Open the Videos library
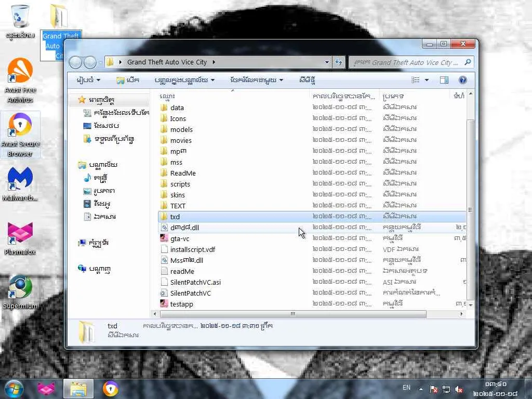532x399 pixels. point(97,204)
